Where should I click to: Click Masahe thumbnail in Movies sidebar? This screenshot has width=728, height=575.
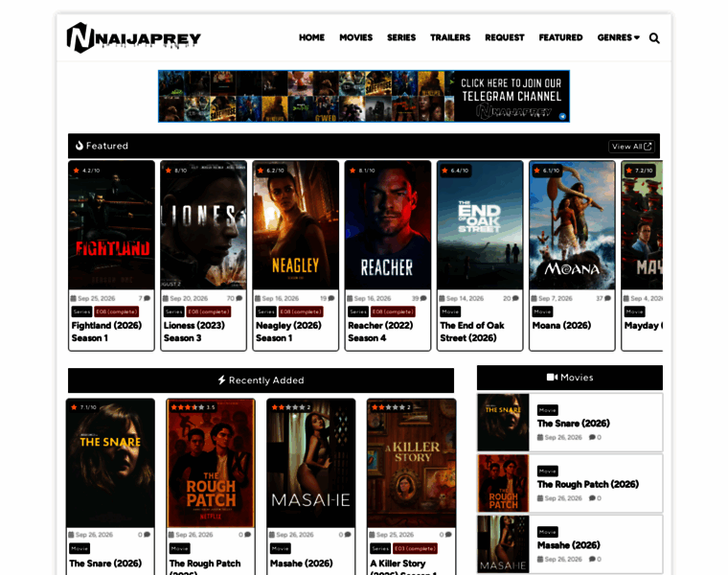[503, 544]
